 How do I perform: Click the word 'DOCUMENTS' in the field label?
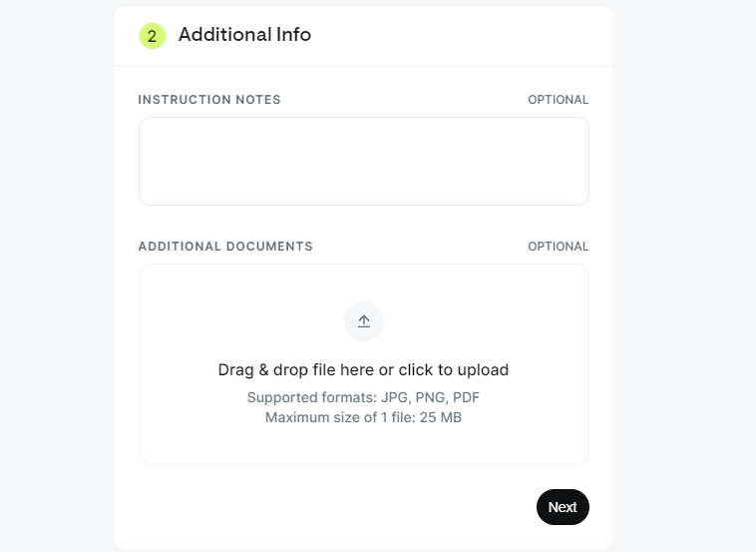coord(269,247)
